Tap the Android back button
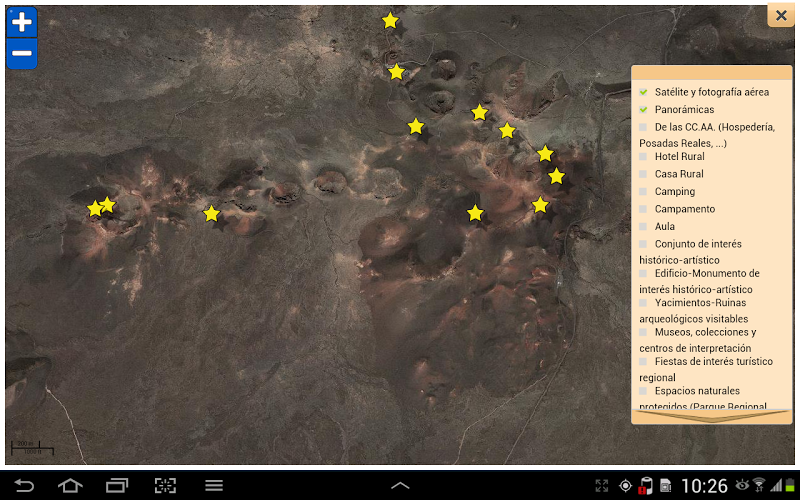Screen dimensions: 800x500 [x=24, y=485]
